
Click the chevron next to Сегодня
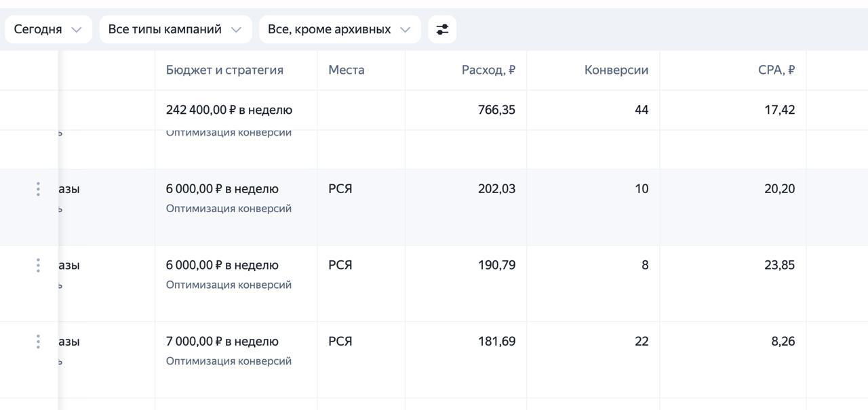coord(77,29)
